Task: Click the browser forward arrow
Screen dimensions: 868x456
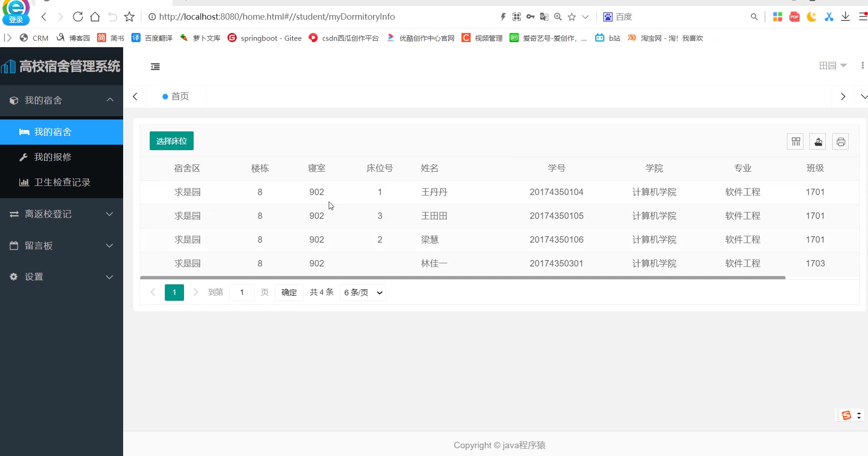Action: [60, 17]
